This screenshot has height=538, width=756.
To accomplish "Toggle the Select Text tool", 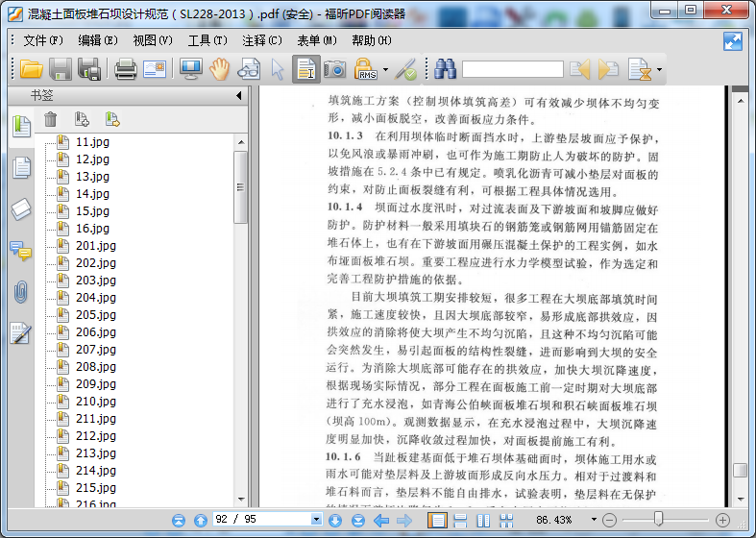I will click(x=306, y=69).
